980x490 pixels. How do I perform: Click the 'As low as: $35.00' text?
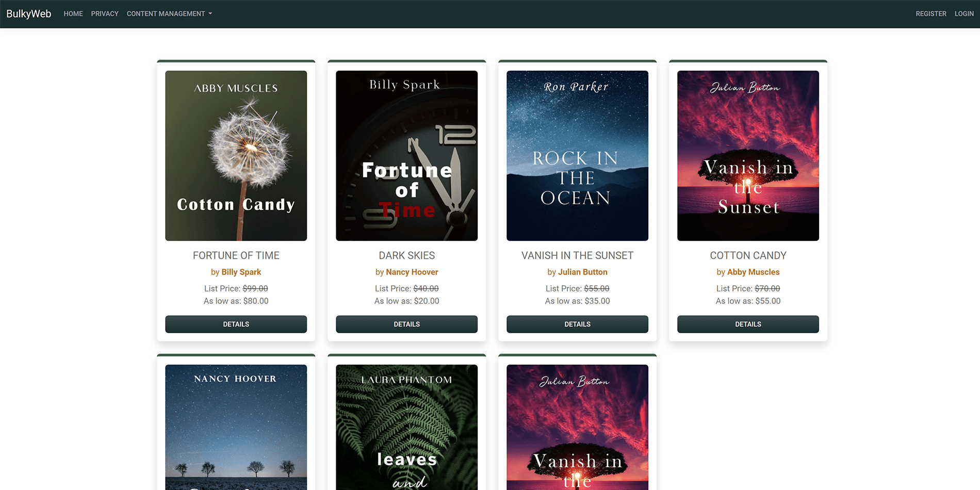pos(578,301)
